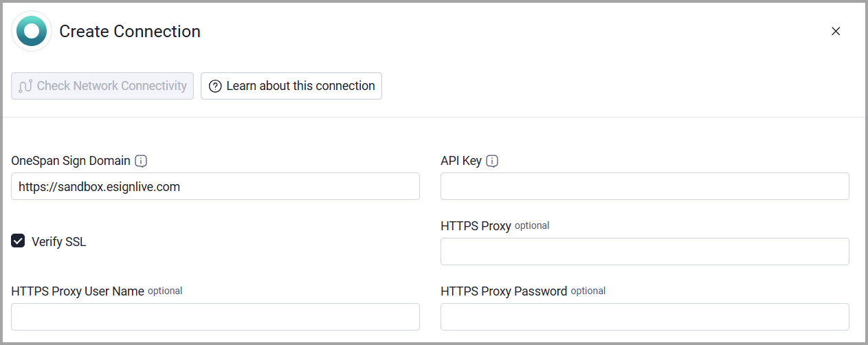Click the network connectivity route icon
This screenshot has height=345, width=868.
(25, 87)
